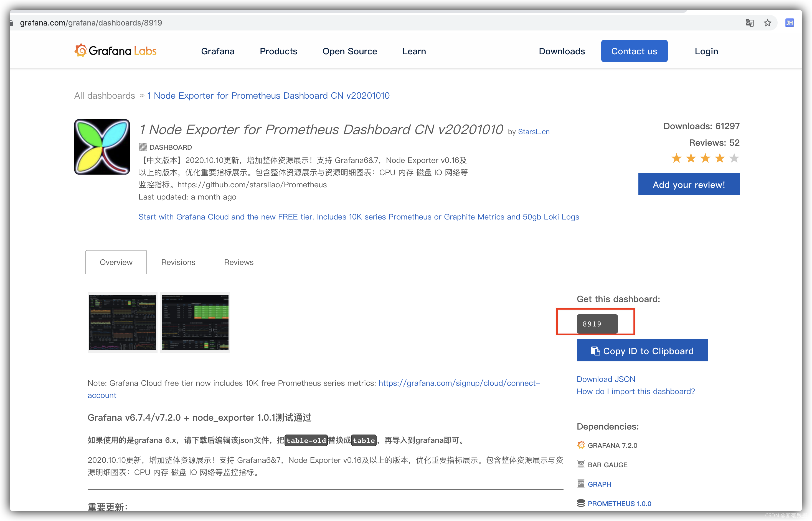The width and height of the screenshot is (812, 521).
Task: Select the Overview tab
Action: [116, 262]
